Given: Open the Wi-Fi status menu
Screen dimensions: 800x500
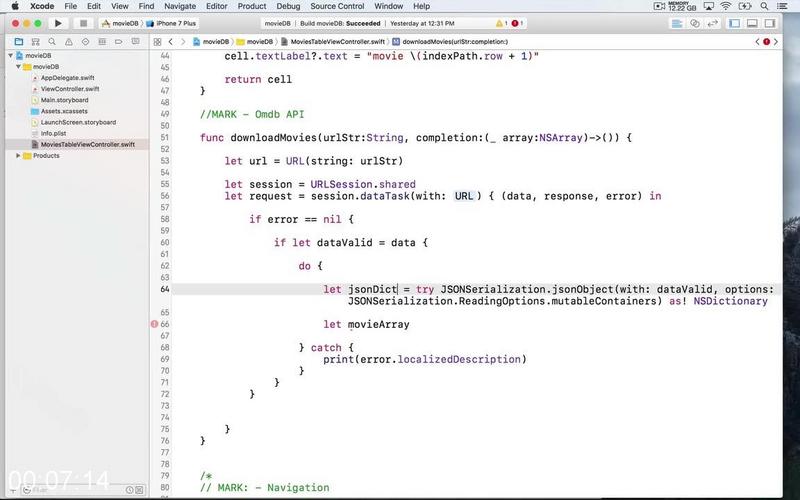Looking at the screenshot, I should [726, 6].
